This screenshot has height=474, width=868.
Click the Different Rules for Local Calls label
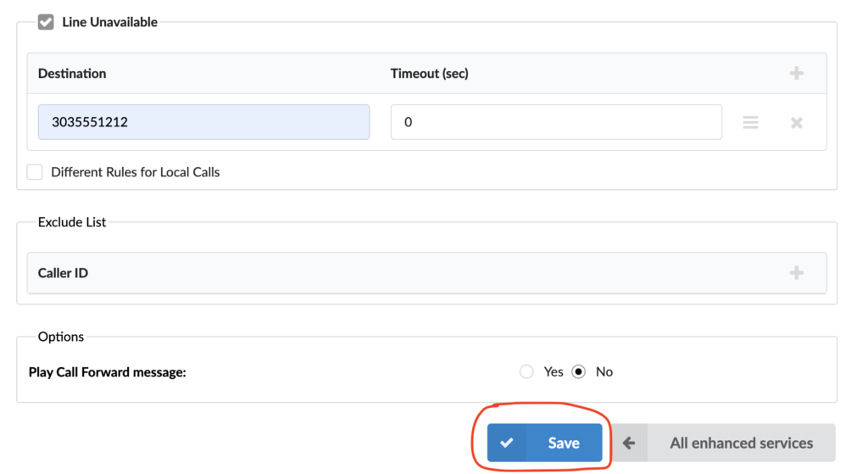pyautogui.click(x=135, y=172)
